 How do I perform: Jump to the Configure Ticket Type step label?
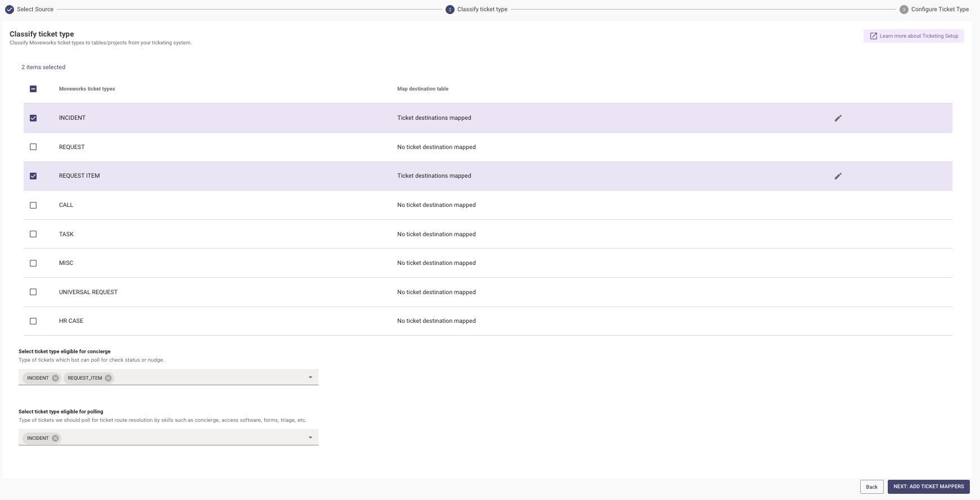click(940, 10)
